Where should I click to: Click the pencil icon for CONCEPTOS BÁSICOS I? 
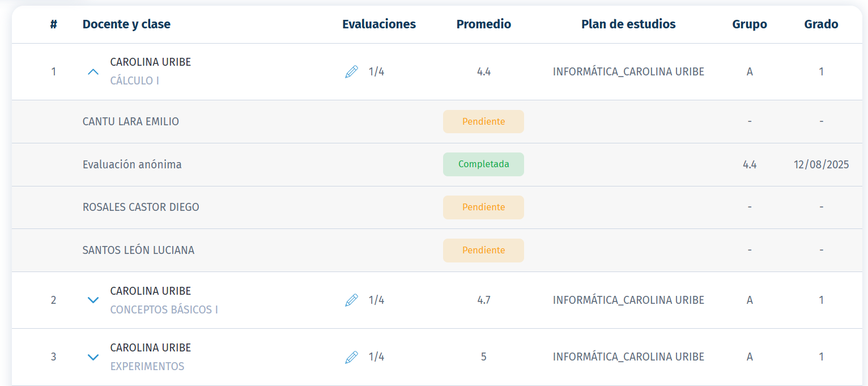[351, 300]
